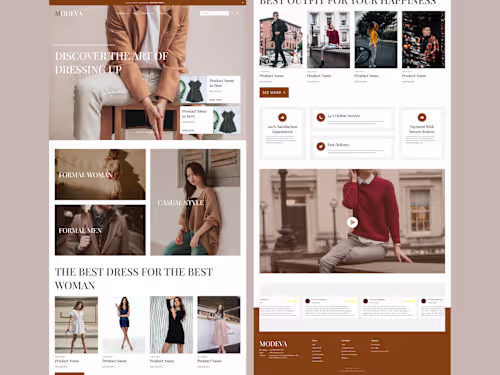Screen dimensions: 500x375
Task: Open the pink skirt product thumbnail
Action: pyautogui.click(x=219, y=325)
